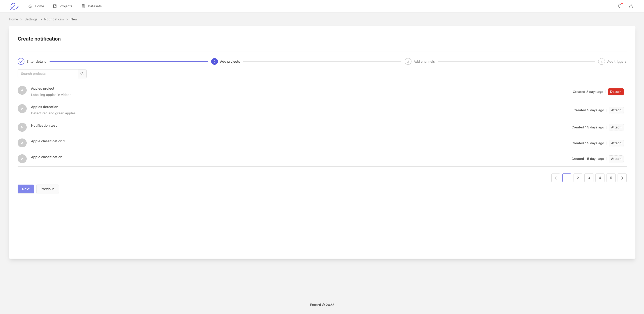Click the Next button
This screenshot has width=644, height=314.
point(26,189)
